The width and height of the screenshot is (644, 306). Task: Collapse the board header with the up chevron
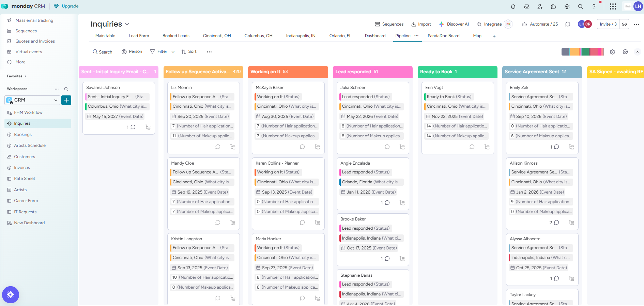pyautogui.click(x=637, y=52)
